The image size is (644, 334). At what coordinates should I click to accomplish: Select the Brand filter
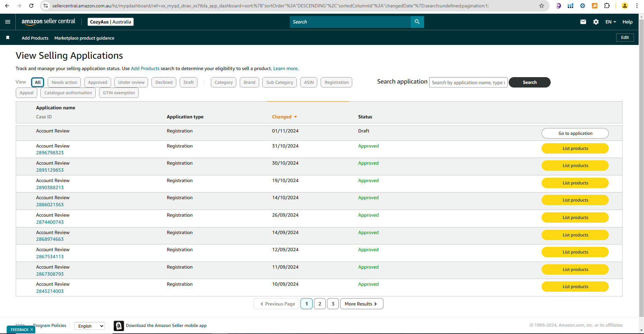249,82
